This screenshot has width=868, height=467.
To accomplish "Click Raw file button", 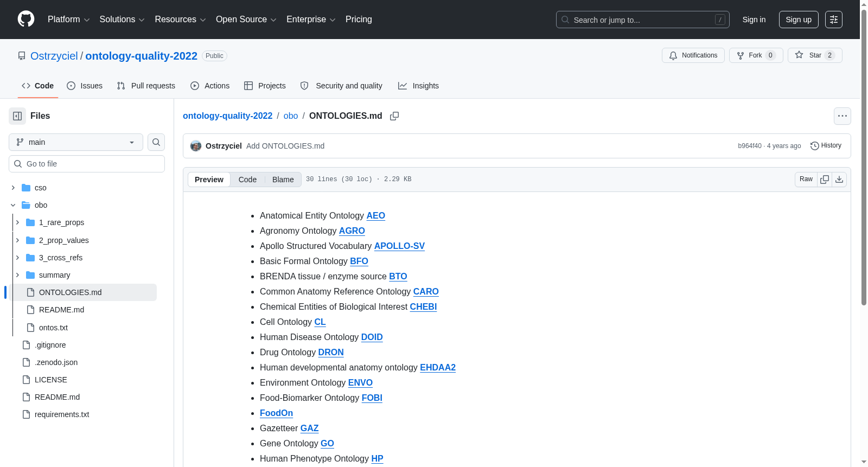I will pos(806,180).
